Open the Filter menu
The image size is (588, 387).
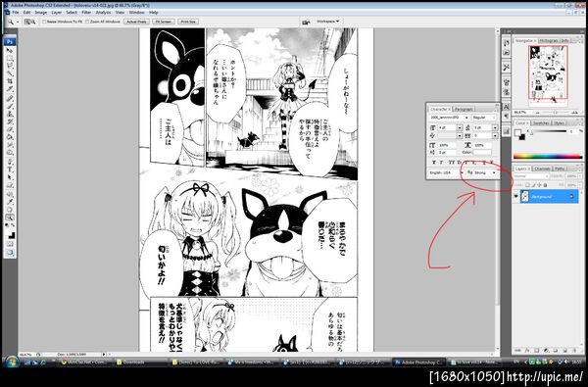(86, 13)
